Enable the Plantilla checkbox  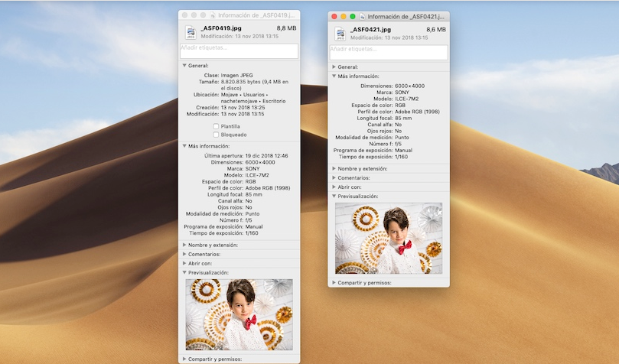216,126
